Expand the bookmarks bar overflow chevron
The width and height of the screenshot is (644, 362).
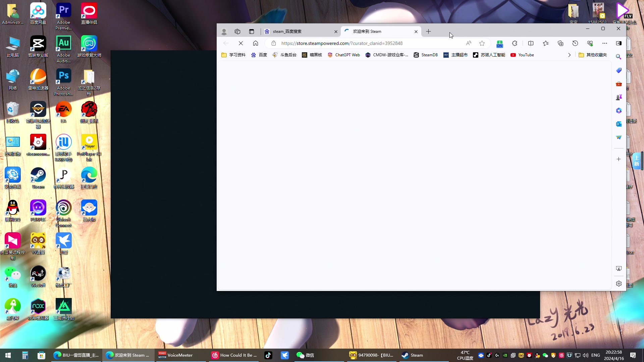pyautogui.click(x=569, y=55)
